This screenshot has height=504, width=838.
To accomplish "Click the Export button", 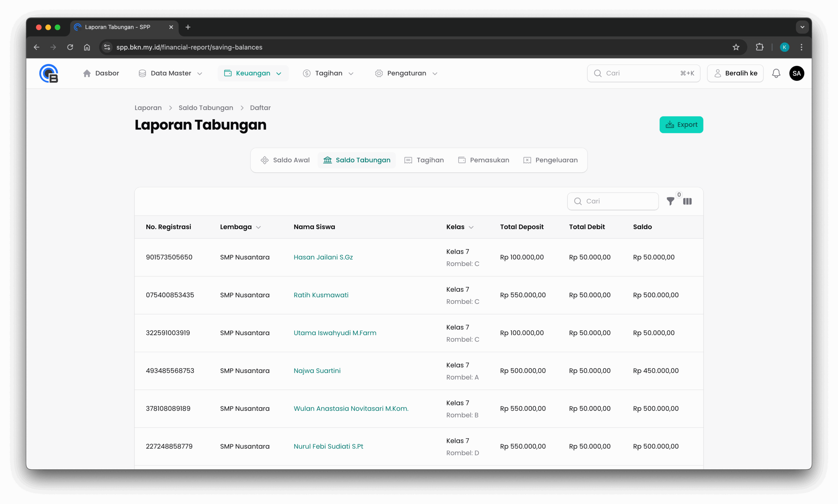I will click(x=681, y=125).
